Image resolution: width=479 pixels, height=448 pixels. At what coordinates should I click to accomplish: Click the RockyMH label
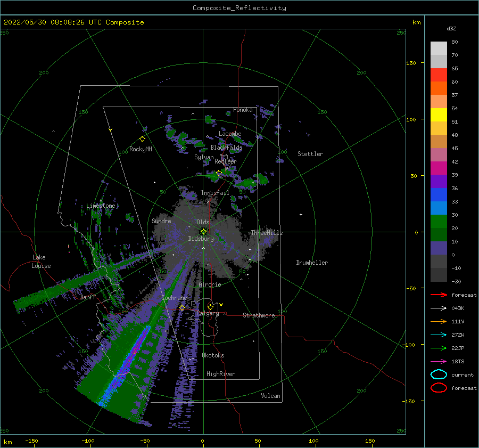141,149
